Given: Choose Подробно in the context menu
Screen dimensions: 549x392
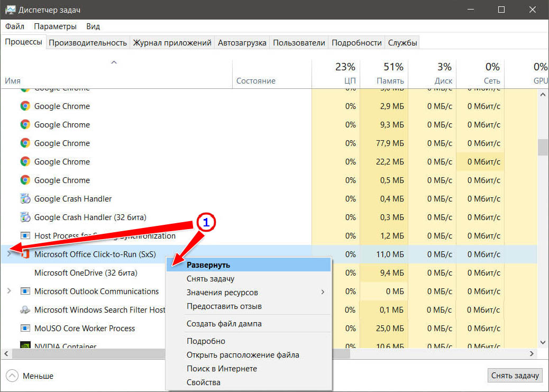Looking at the screenshot, I should coord(248,341).
